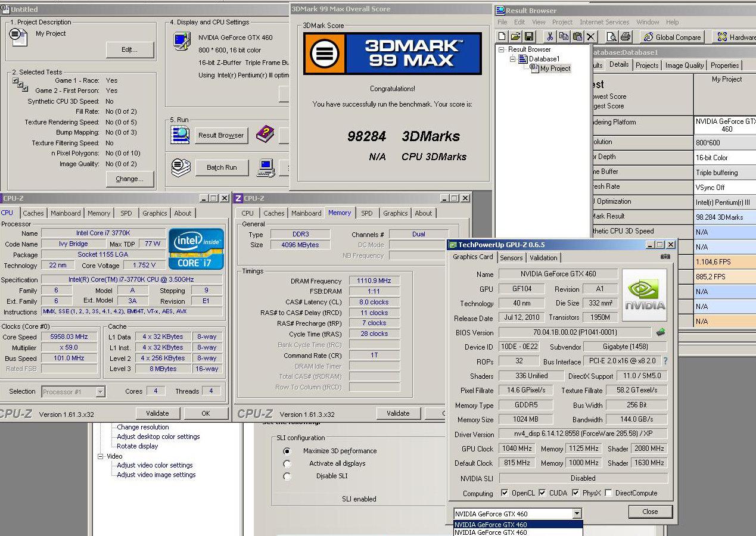Select Database1 node in Result Browser tree
This screenshot has height=536, width=756.
pos(540,59)
